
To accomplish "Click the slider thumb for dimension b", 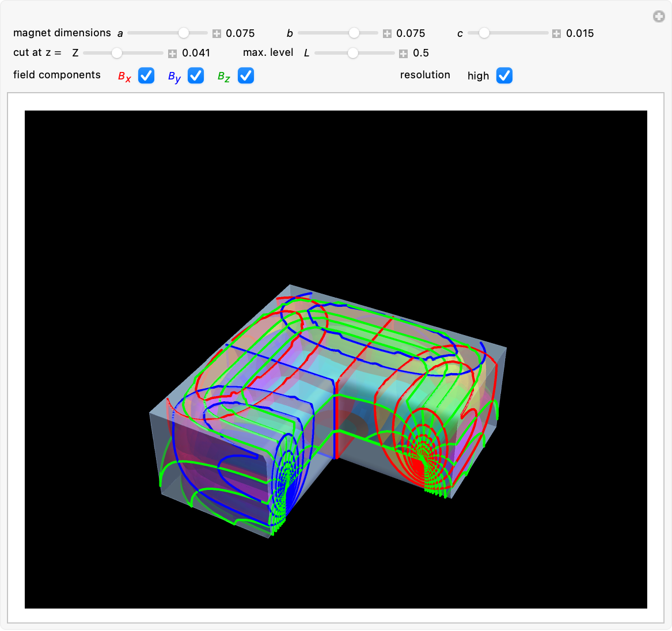I will (354, 33).
